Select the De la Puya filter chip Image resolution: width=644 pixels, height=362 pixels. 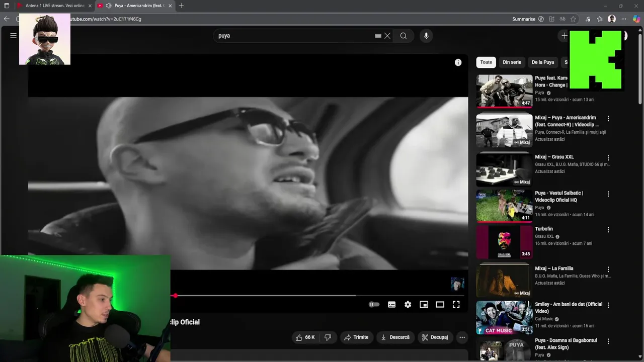[x=542, y=62]
